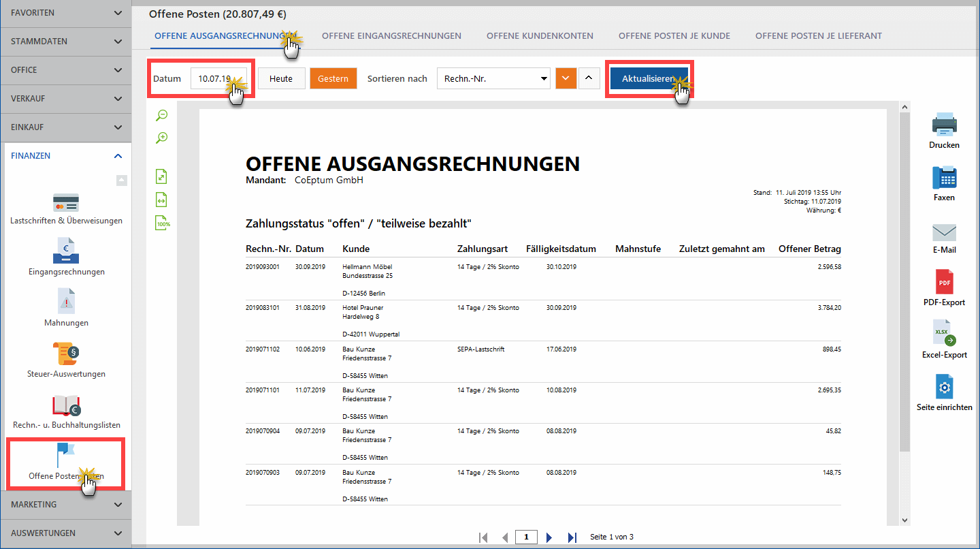Sort ascending with up arrow button
This screenshot has width=980, height=549.
[589, 78]
